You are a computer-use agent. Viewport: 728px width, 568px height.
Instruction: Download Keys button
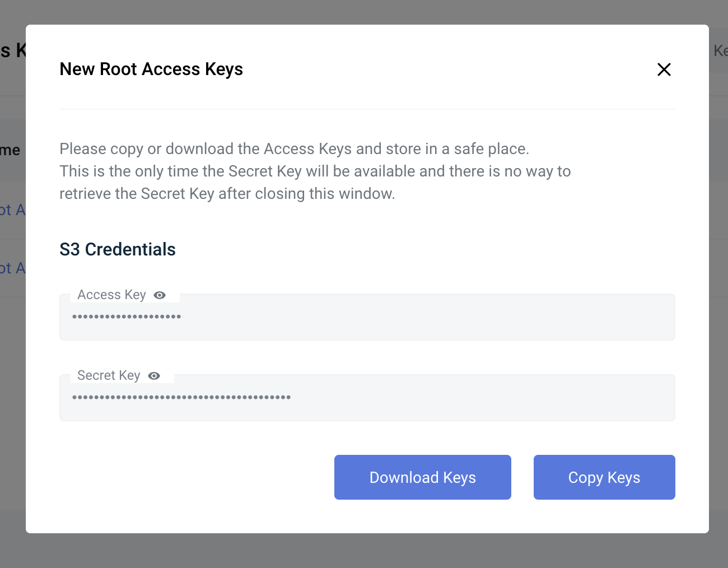[423, 477]
